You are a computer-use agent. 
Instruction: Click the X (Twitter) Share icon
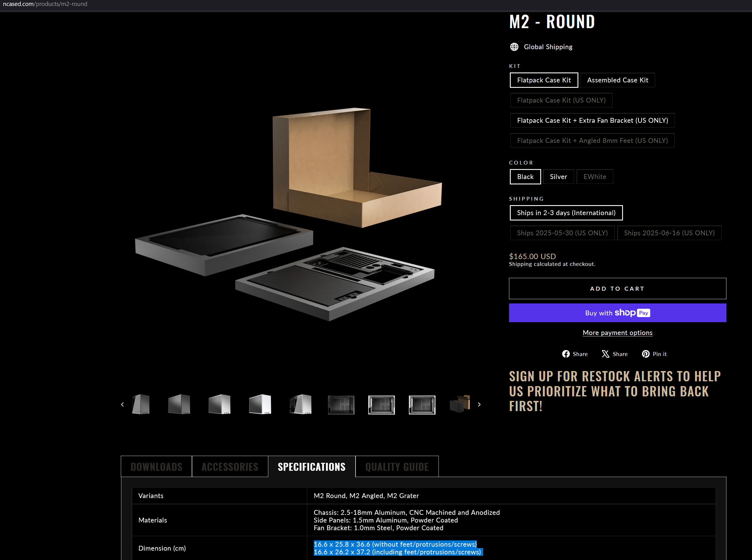click(x=605, y=354)
